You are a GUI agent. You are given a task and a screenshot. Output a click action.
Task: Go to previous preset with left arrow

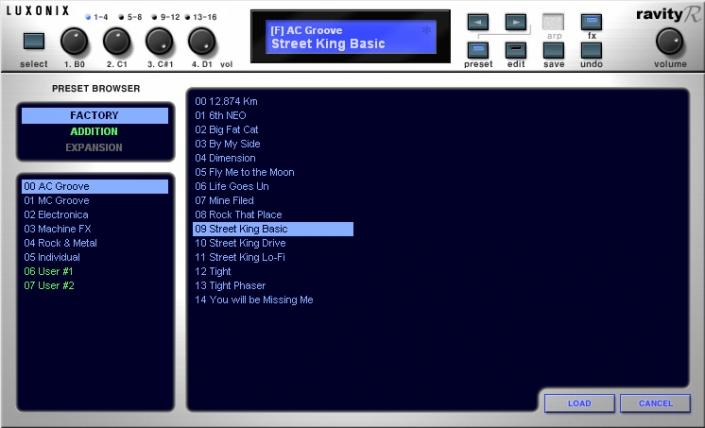click(x=479, y=22)
